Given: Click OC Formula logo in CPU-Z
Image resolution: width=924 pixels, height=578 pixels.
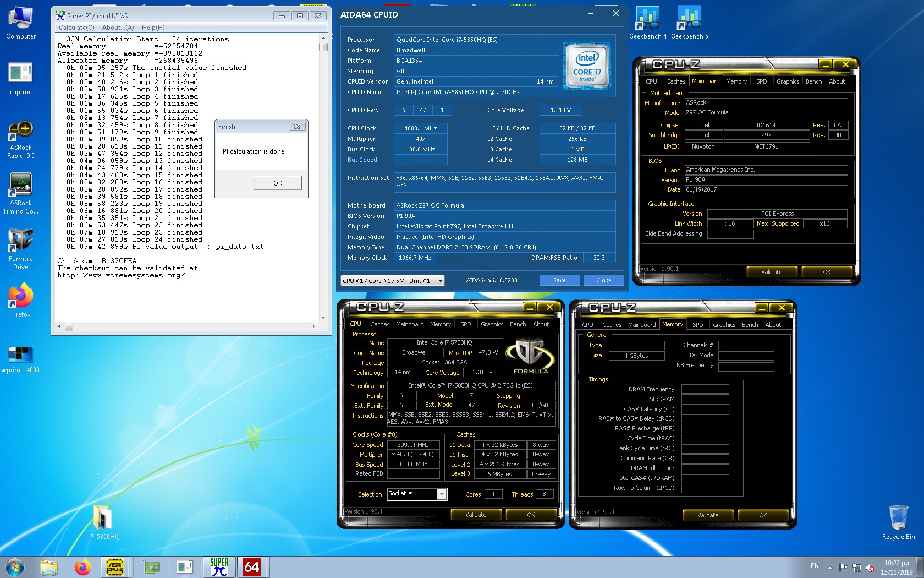Looking at the screenshot, I should tap(530, 356).
